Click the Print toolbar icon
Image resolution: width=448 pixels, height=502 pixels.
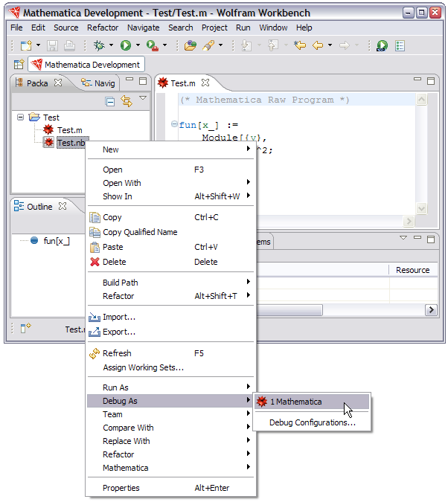(x=69, y=45)
